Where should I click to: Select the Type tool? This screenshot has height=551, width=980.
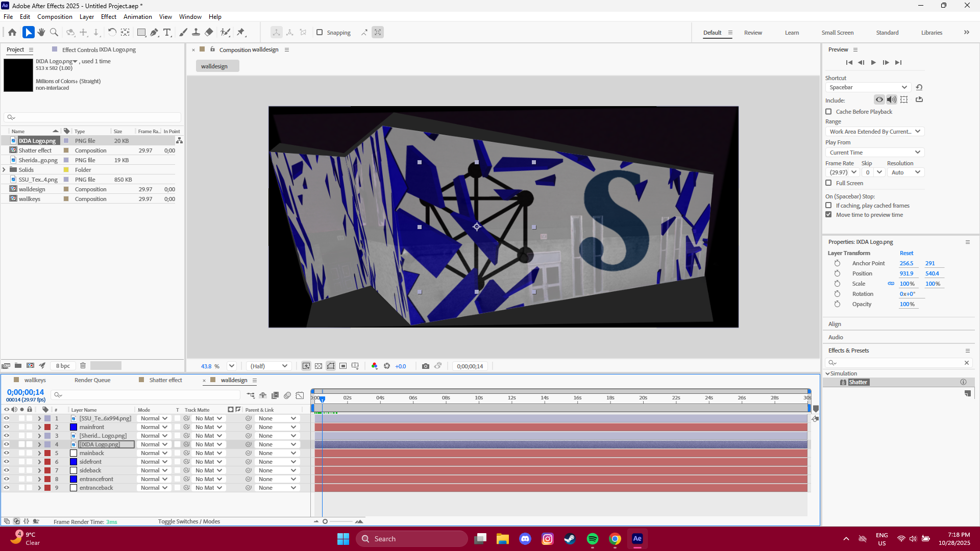coord(167,32)
